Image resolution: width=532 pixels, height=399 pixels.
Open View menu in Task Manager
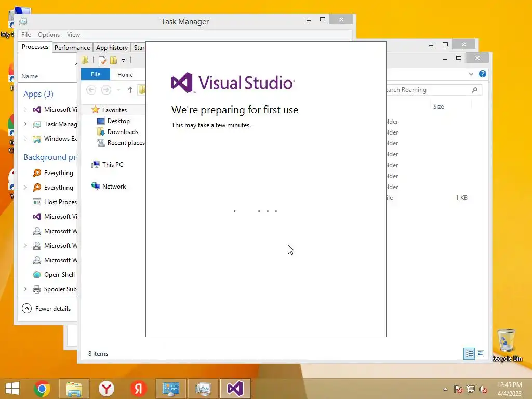point(73,35)
